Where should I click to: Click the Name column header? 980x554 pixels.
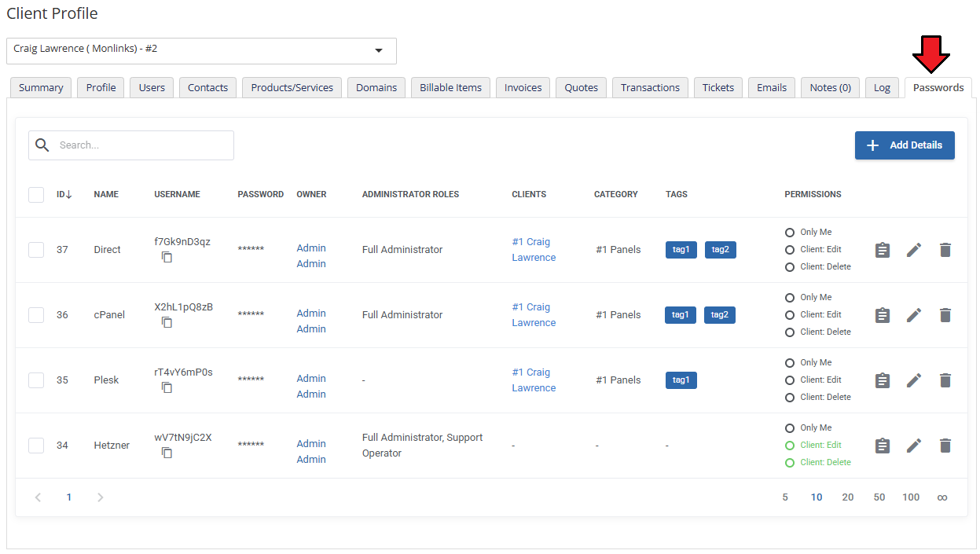pyautogui.click(x=106, y=195)
